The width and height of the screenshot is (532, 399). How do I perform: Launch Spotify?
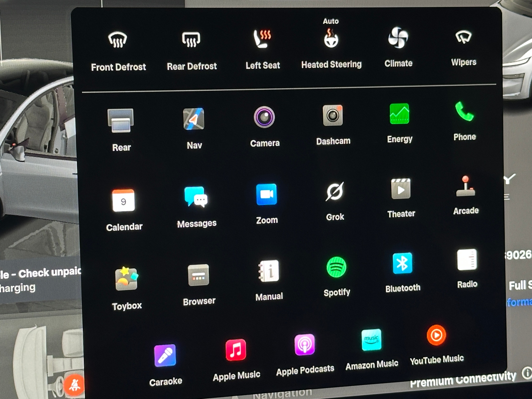[x=336, y=267]
